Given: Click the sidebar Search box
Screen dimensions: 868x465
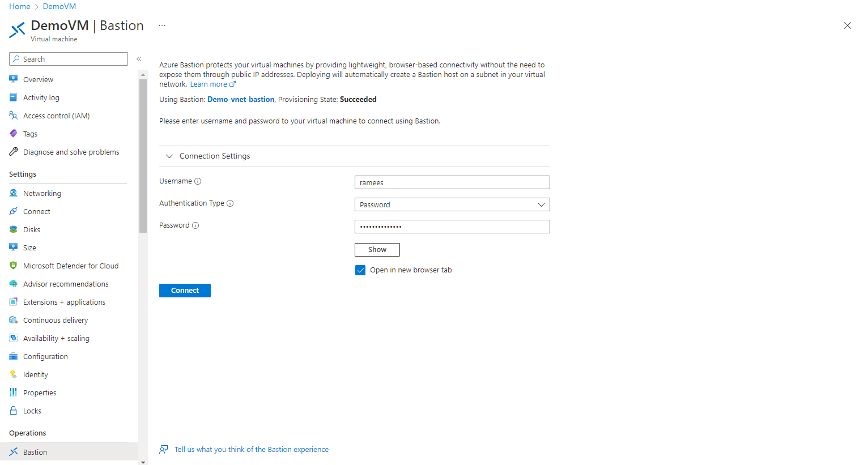Looking at the screenshot, I should click(69, 59).
